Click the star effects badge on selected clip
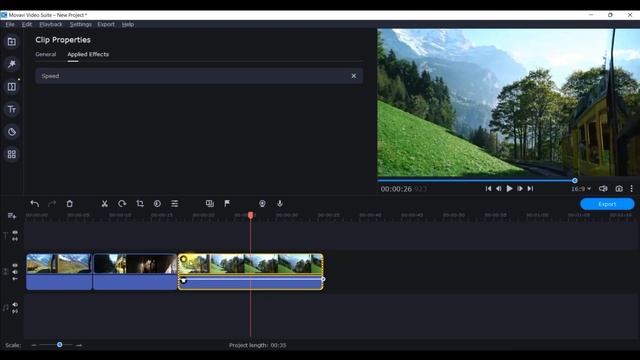This screenshot has height=360, width=640. click(x=184, y=259)
